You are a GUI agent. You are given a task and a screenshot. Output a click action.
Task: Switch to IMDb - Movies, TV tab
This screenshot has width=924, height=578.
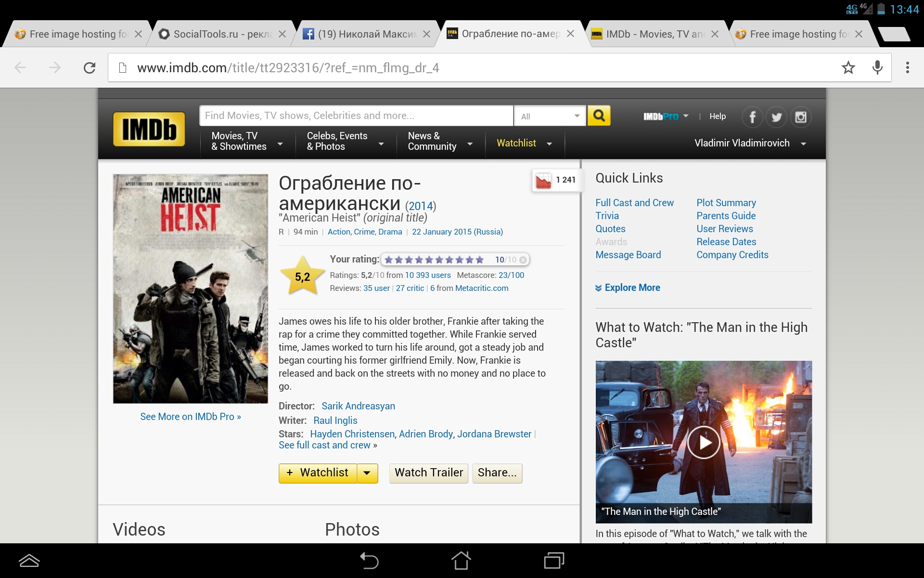click(654, 34)
